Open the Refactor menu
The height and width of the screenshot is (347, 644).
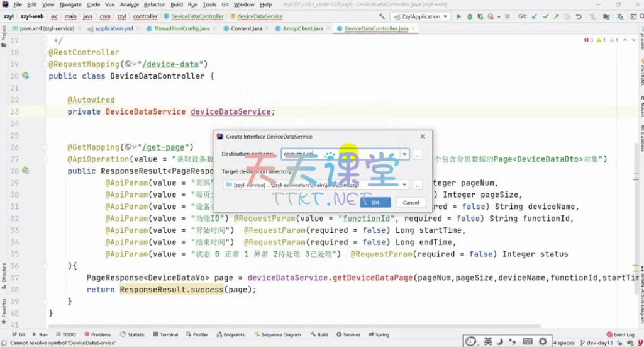coord(154,4)
